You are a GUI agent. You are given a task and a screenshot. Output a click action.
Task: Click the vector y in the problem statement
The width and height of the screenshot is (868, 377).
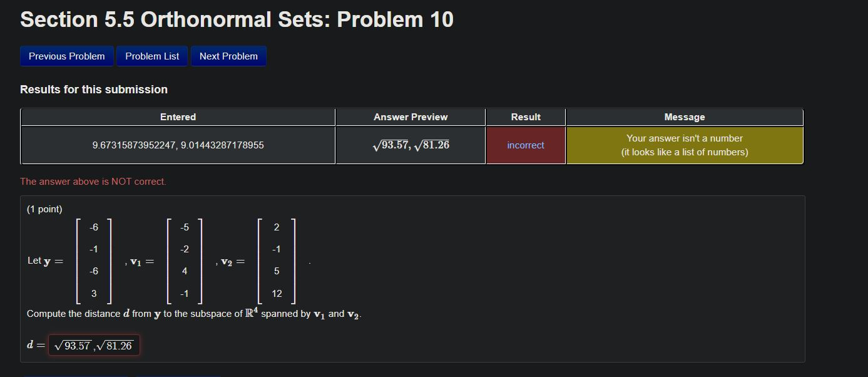(x=93, y=260)
